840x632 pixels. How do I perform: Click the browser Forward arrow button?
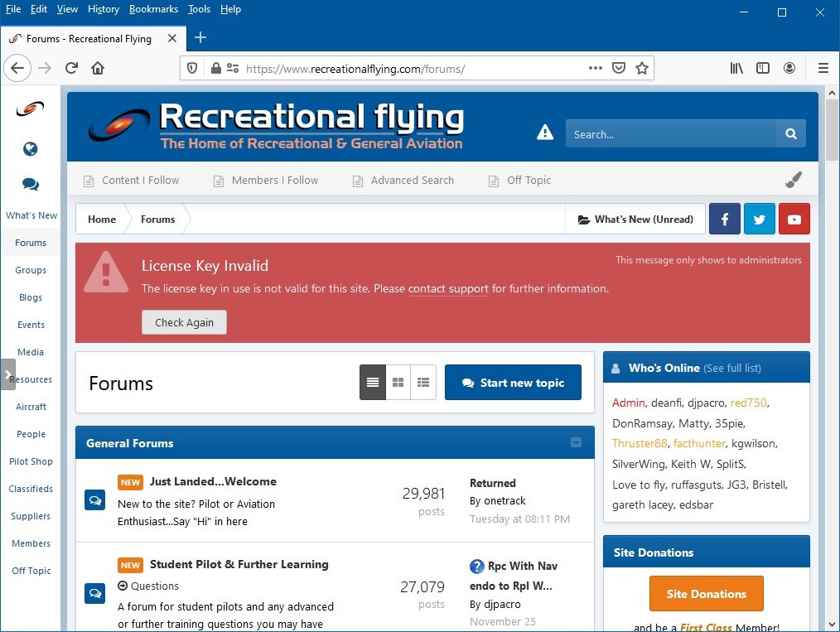[45, 68]
